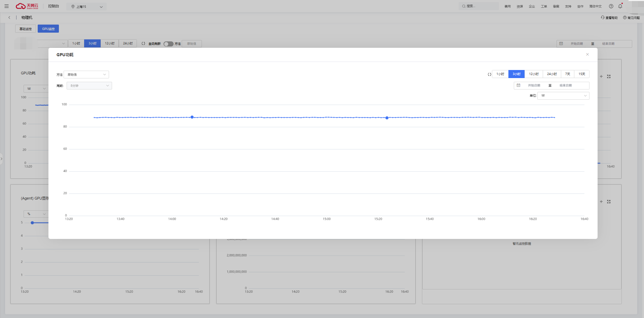
Task: Open the 企业 menu
Action: (532, 6)
